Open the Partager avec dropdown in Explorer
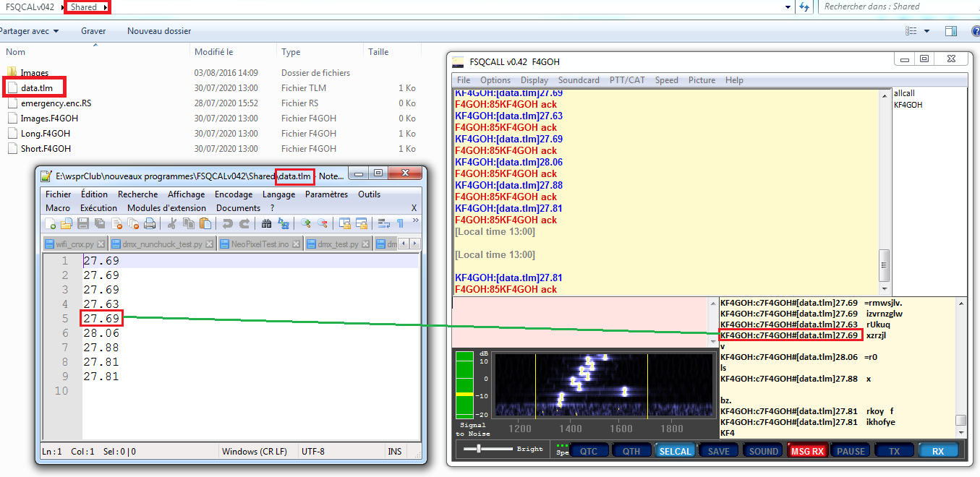Screen dimensions: 980x477 (x=30, y=31)
